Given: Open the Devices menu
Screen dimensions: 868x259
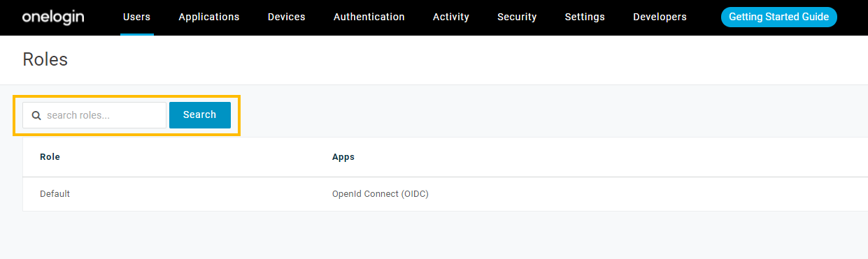Looking at the screenshot, I should [x=287, y=17].
